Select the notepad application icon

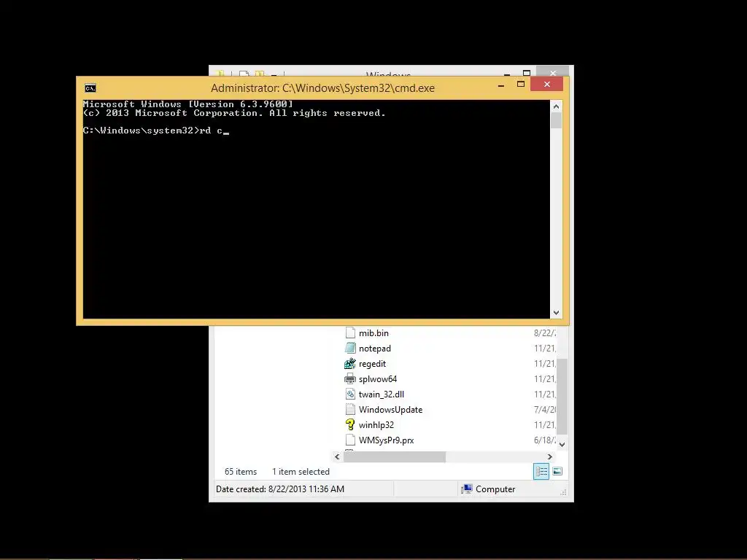(350, 348)
